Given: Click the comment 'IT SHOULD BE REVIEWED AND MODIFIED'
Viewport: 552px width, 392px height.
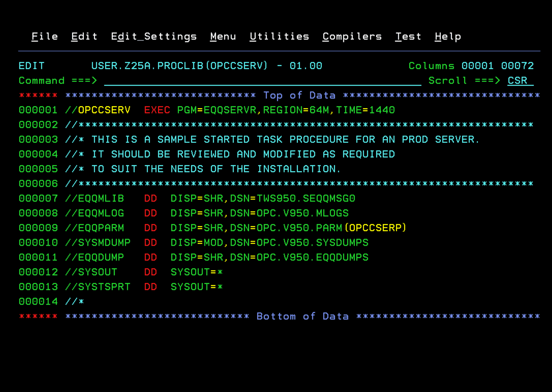Looking at the screenshot, I should pyautogui.click(x=203, y=154).
